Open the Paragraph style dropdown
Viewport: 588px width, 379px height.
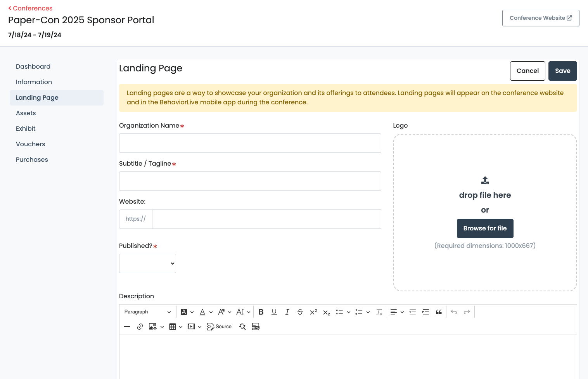click(147, 312)
